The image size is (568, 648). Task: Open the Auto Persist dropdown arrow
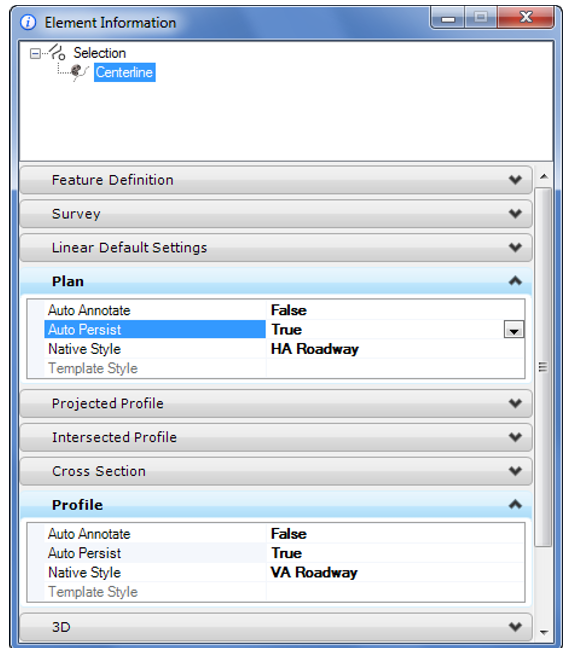[514, 330]
